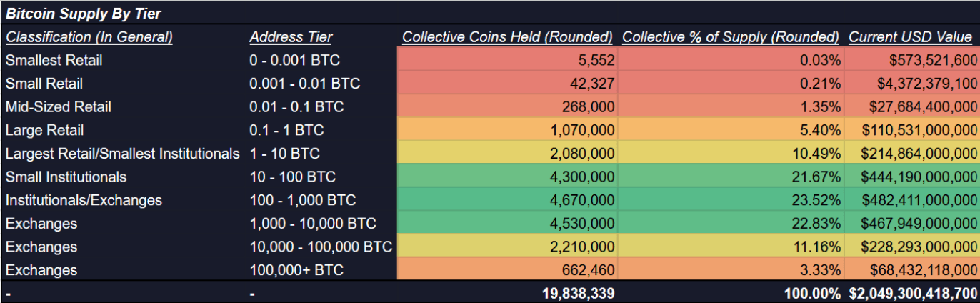Click the 'Smallest Retail' classification cell

tap(54, 61)
